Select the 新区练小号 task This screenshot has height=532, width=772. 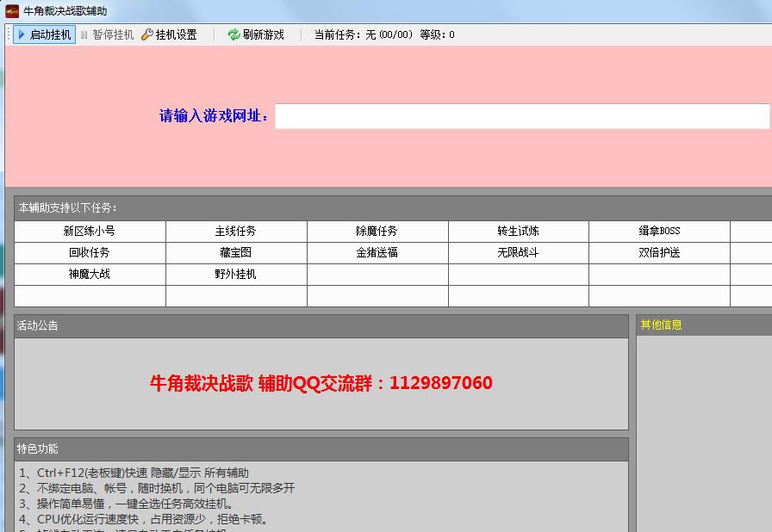coord(89,231)
